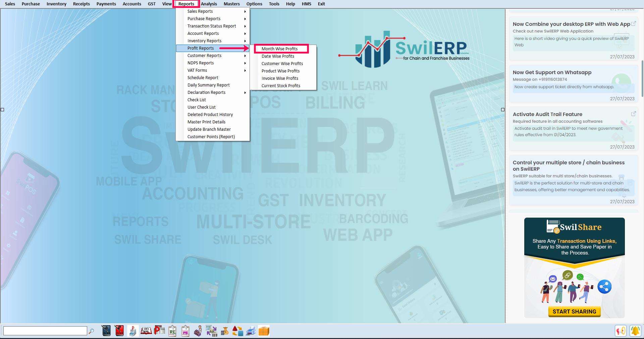
Task: Expand VAT Forms submenu
Action: [213, 70]
